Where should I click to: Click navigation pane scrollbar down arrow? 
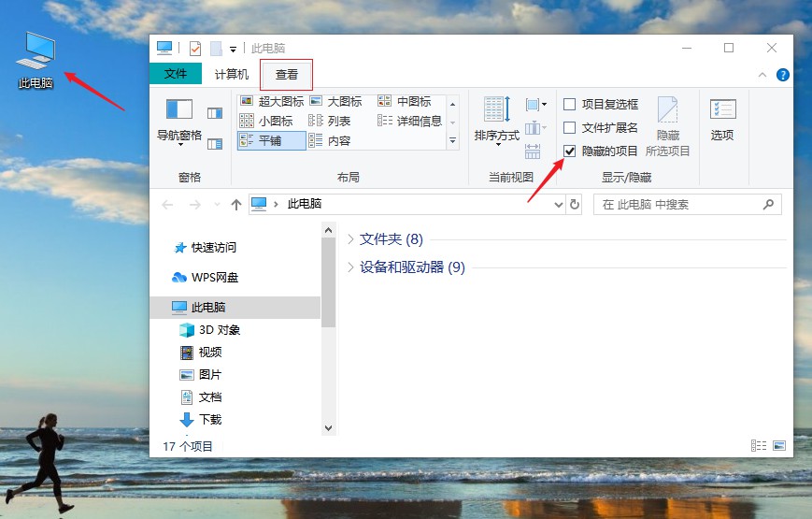click(x=328, y=428)
